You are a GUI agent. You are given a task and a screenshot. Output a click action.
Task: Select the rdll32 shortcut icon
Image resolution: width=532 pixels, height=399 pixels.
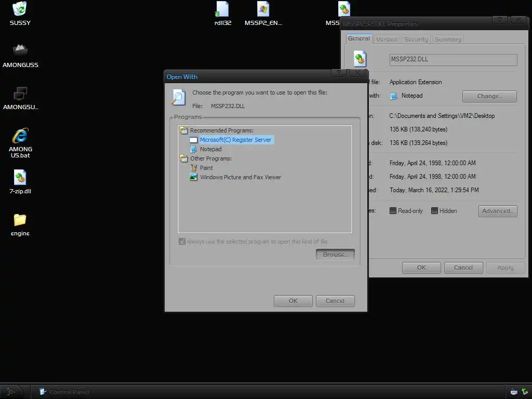click(x=222, y=9)
